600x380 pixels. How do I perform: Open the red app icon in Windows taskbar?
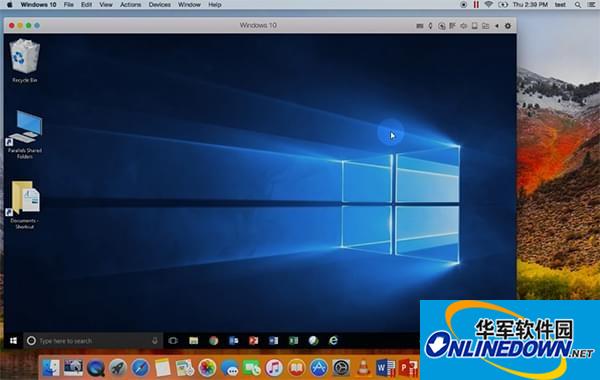tap(253, 341)
